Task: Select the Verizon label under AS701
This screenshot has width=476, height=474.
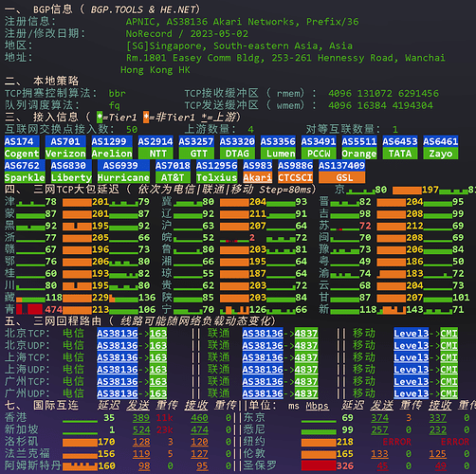Action: pyautogui.click(x=65, y=154)
